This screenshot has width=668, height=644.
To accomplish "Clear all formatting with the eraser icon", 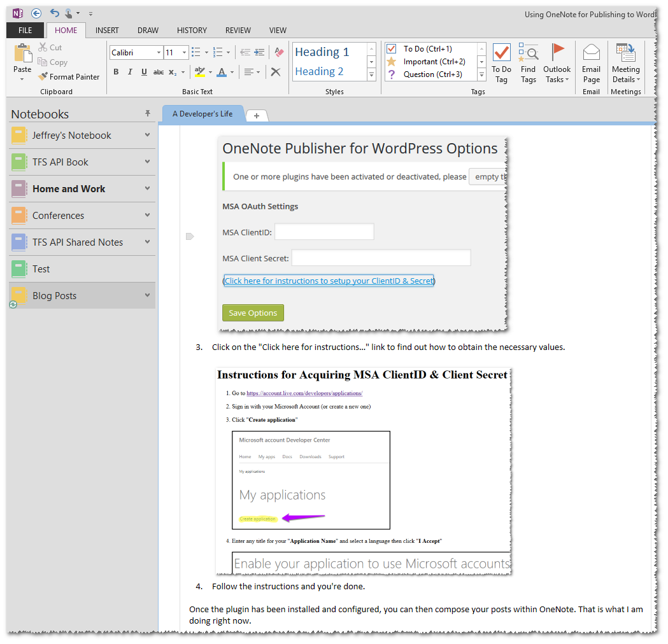I will 278,52.
